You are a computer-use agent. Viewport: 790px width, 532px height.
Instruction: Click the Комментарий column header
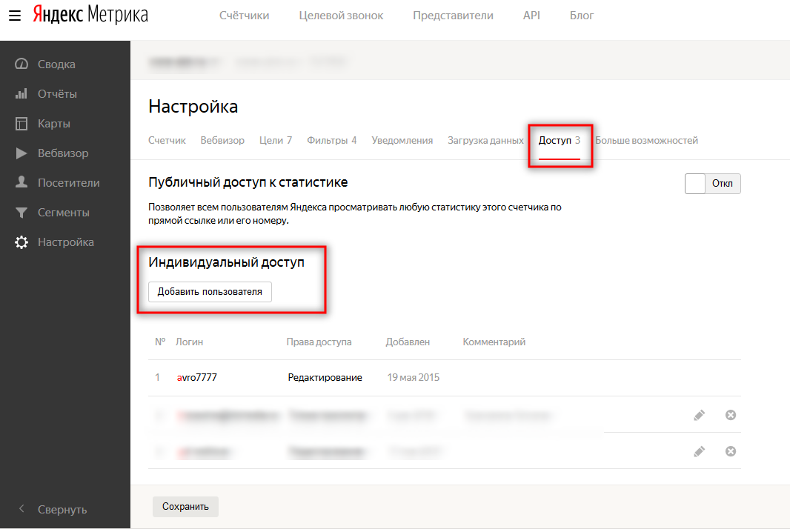(494, 342)
